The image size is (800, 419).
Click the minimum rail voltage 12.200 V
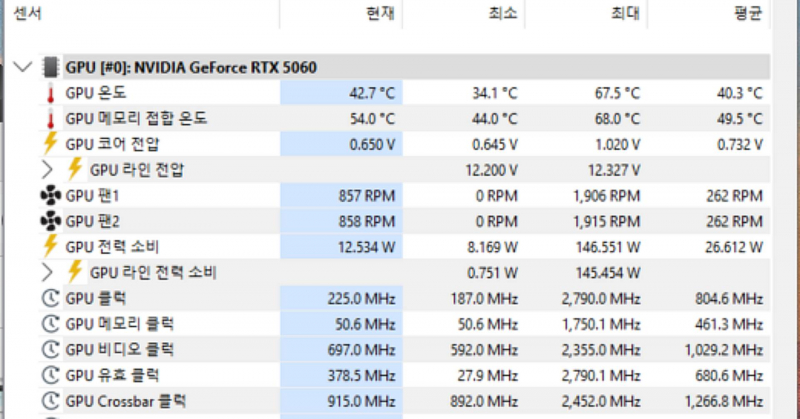point(491,170)
